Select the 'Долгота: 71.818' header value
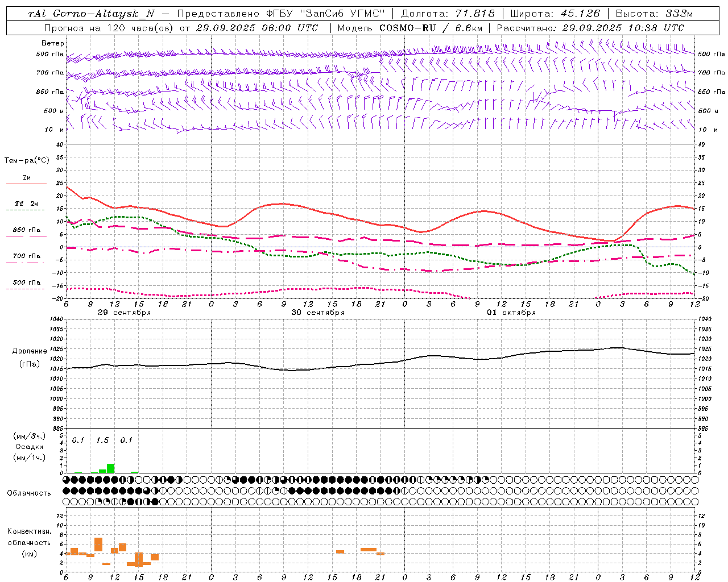Image resolution: width=728 pixels, height=582 pixels. point(448,14)
